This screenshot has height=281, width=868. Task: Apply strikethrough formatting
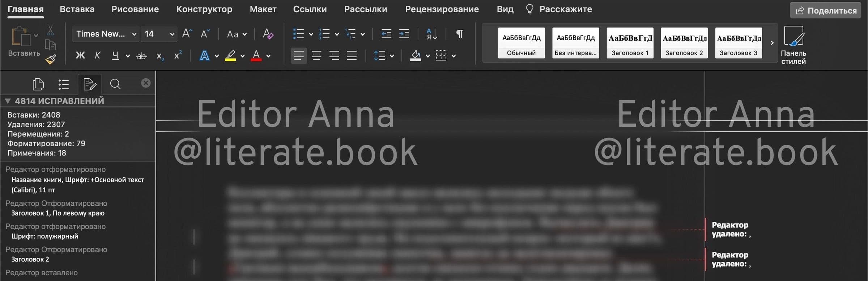click(x=141, y=56)
